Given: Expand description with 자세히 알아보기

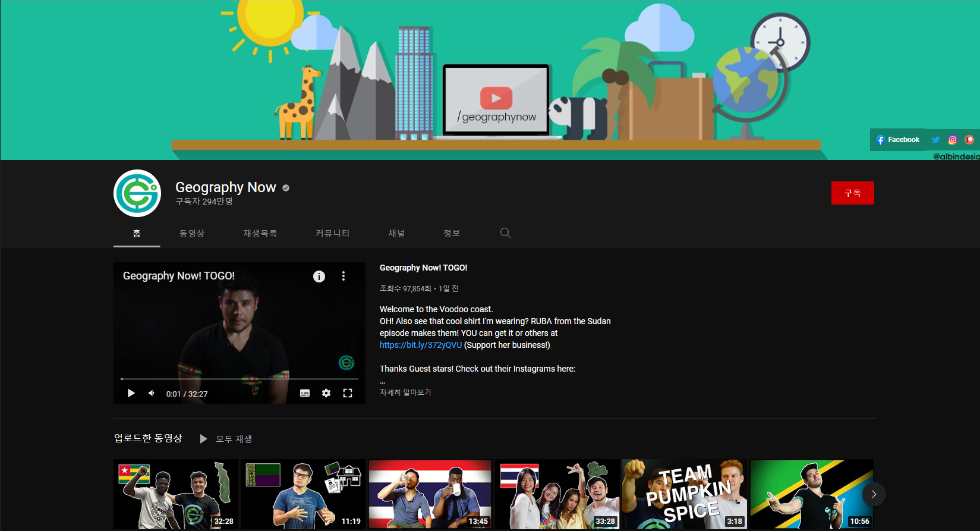Looking at the screenshot, I should 405,392.
